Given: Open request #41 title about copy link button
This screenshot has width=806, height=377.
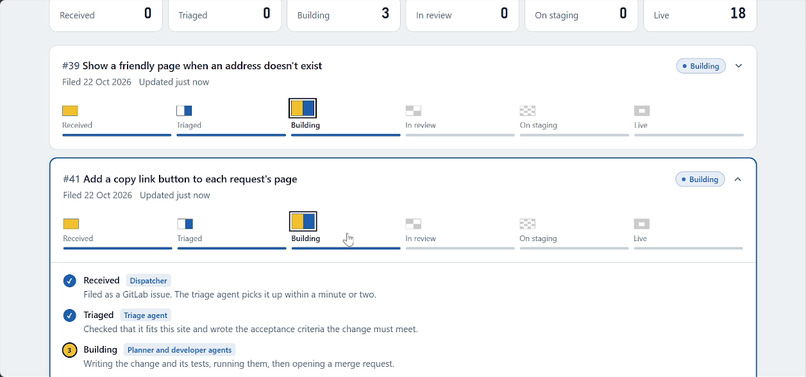Looking at the screenshot, I should tap(180, 179).
